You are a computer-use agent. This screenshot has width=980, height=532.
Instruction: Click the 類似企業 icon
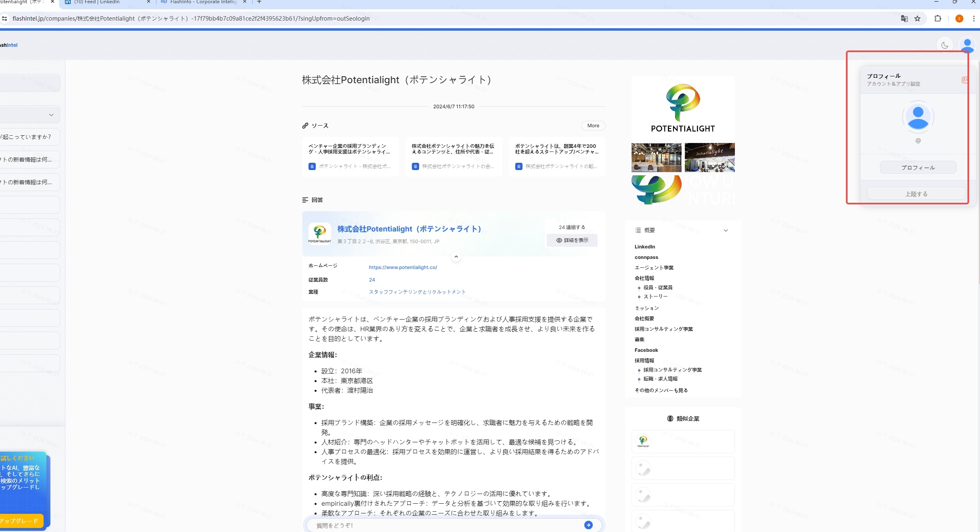pyautogui.click(x=670, y=418)
